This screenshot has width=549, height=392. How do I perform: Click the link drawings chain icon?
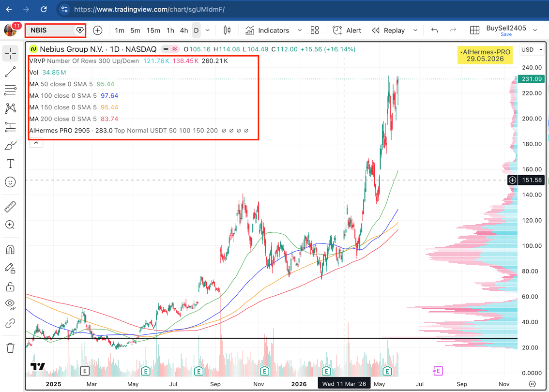[x=11, y=323]
